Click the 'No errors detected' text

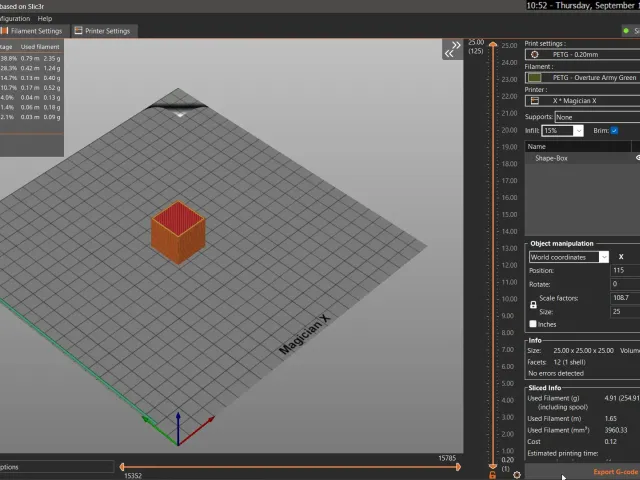pos(556,373)
